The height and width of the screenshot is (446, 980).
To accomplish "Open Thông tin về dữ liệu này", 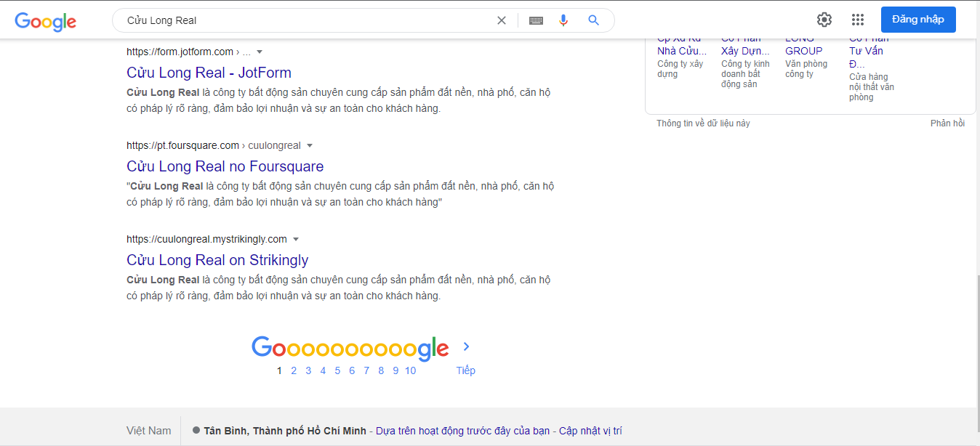I will (703, 123).
